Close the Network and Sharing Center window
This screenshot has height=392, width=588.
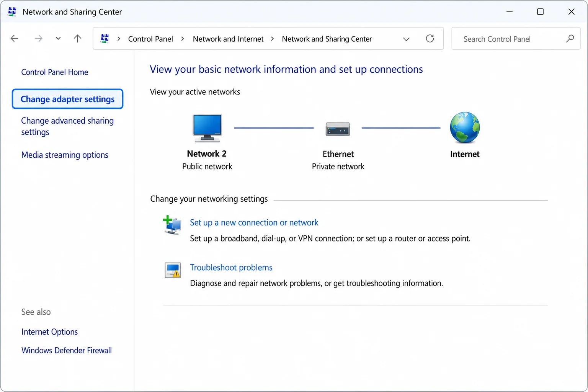571,11
